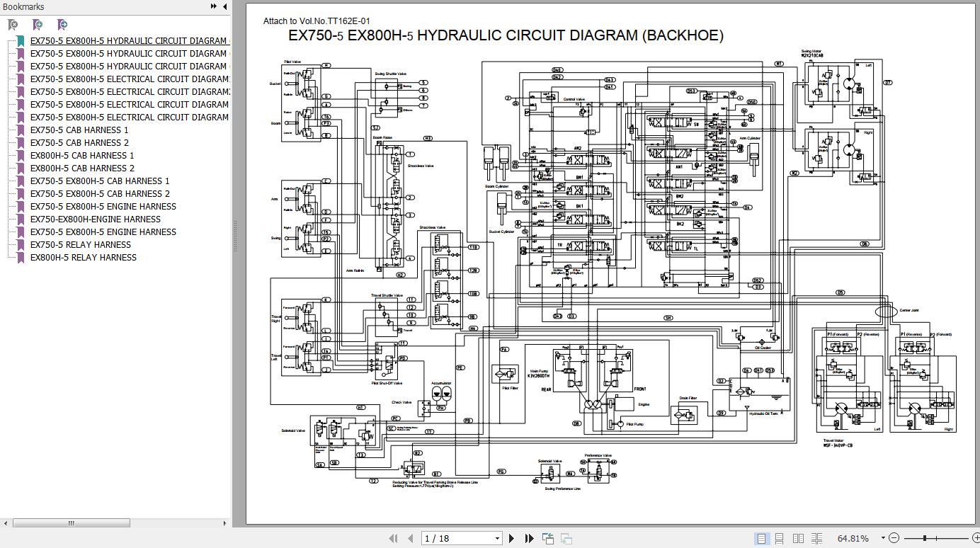Zoom out with the minus icon
980x548 pixels.
pyautogui.click(x=894, y=539)
